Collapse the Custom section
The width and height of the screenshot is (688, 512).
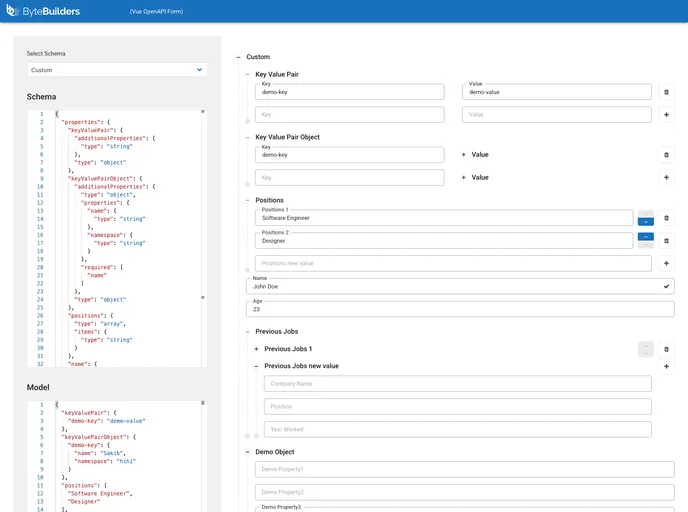click(x=238, y=57)
